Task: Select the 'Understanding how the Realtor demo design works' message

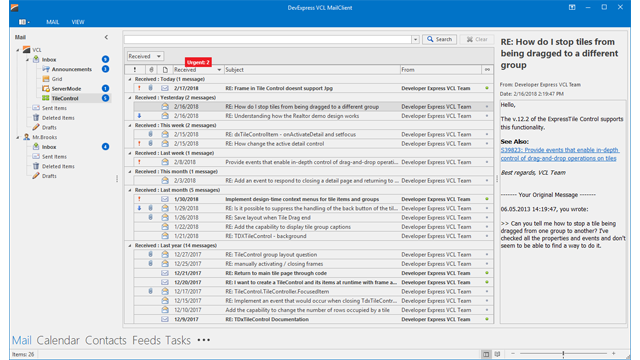Action: click(313, 116)
